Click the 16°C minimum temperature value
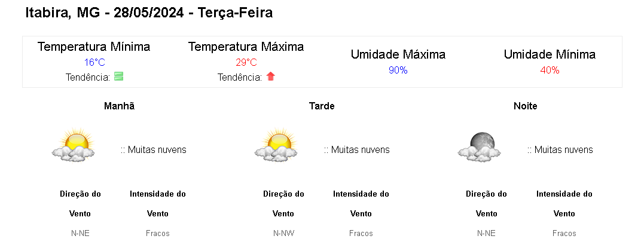This screenshot has width=644, height=248. click(x=94, y=62)
